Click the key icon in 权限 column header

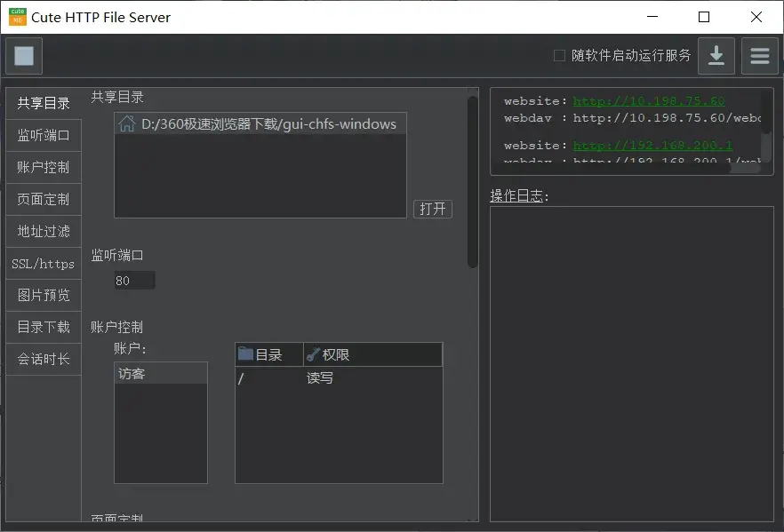[x=313, y=354]
